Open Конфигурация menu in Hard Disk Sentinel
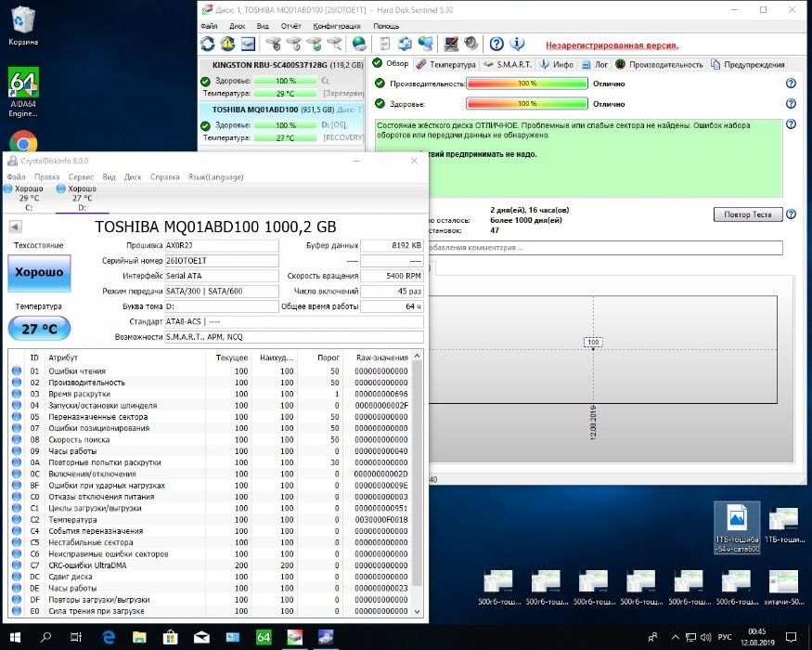The image size is (812, 650). [337, 26]
